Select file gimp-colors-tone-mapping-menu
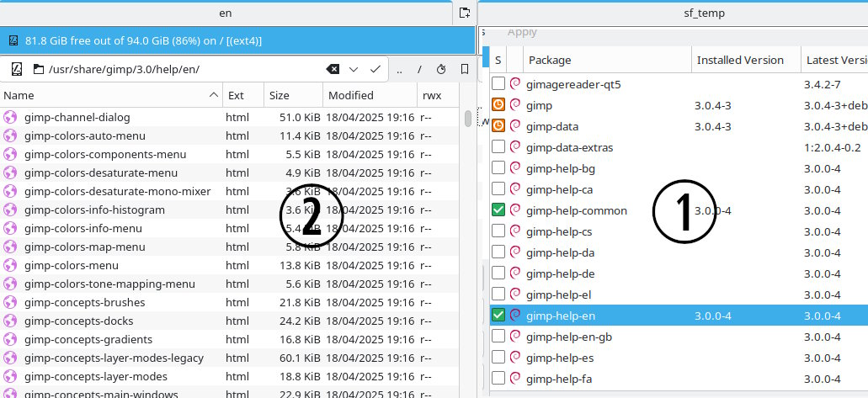This screenshot has width=868, height=398. (109, 284)
